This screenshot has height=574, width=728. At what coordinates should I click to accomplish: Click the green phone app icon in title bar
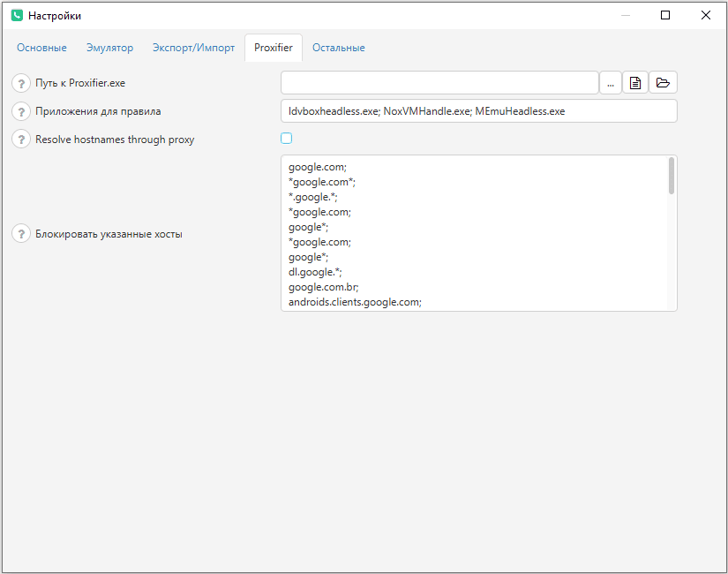click(17, 15)
